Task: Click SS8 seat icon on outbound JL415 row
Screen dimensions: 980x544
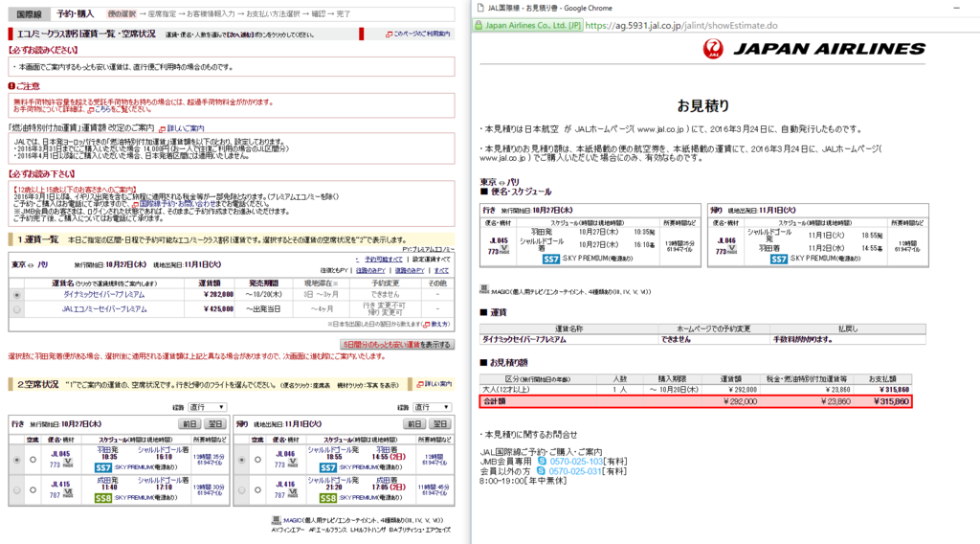Action: click(103, 498)
